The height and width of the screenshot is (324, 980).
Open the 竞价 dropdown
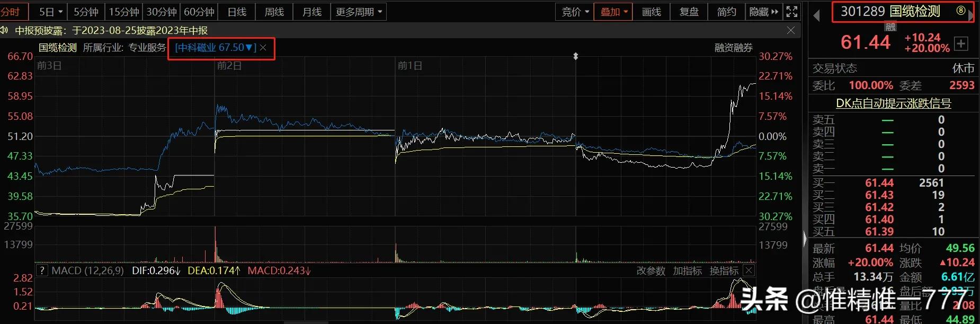tap(575, 12)
